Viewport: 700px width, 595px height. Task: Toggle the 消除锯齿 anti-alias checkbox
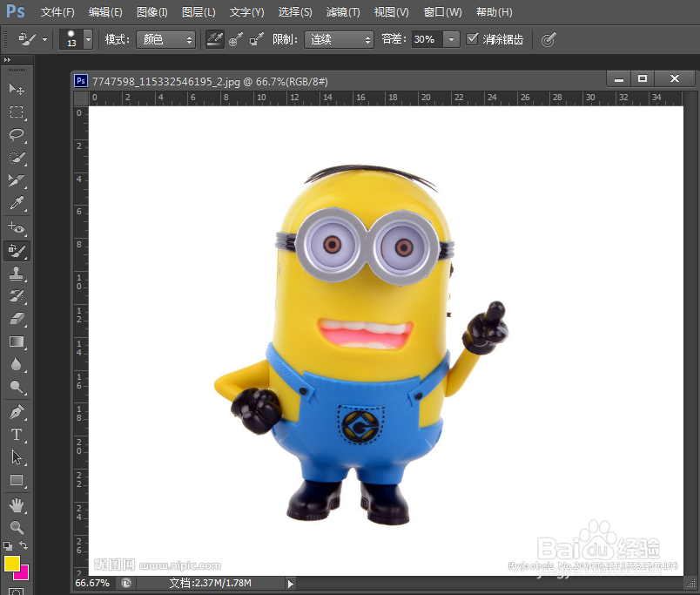pyautogui.click(x=472, y=39)
